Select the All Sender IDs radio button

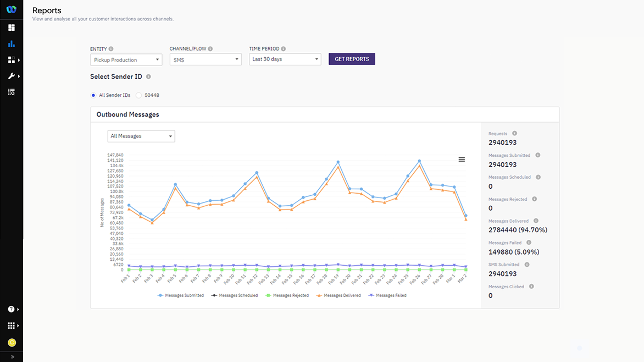(x=93, y=95)
